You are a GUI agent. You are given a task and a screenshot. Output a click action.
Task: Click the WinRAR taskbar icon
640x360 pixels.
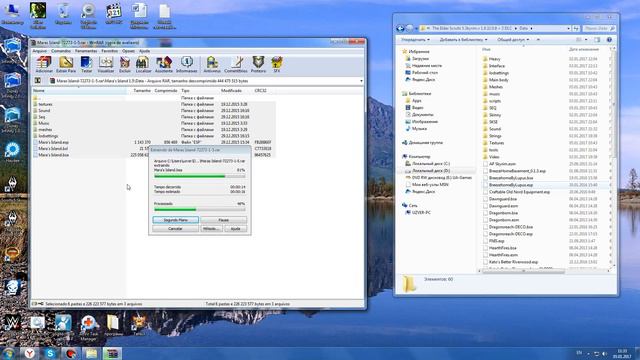coord(112,353)
